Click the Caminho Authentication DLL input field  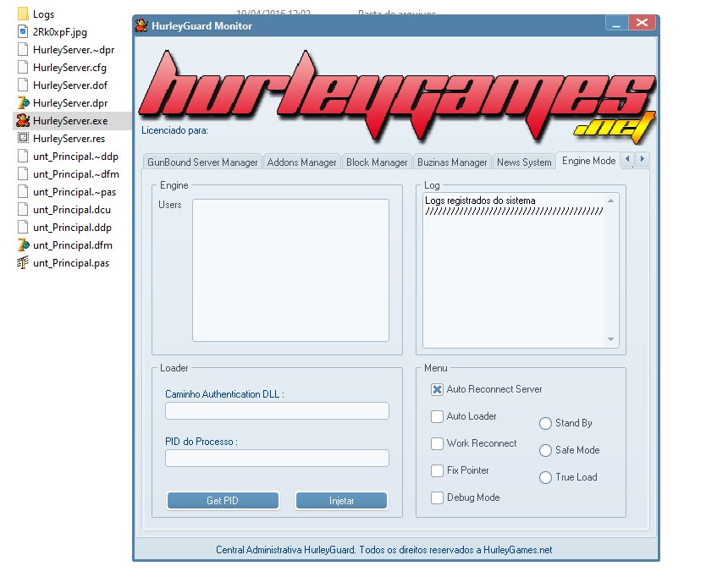(277, 410)
